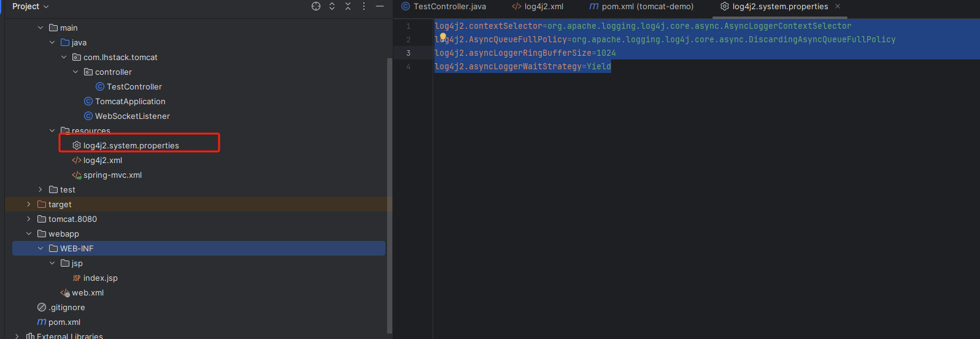Select TomcatApplication class in tree

[130, 101]
